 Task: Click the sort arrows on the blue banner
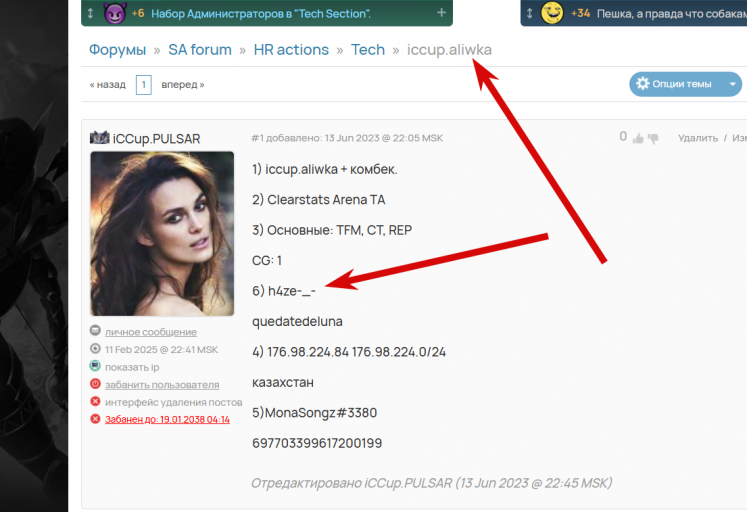pos(529,13)
